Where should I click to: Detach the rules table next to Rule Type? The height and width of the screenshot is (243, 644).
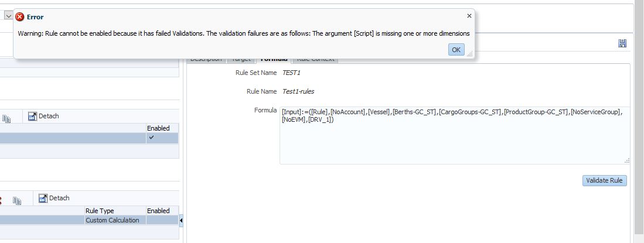tap(54, 198)
